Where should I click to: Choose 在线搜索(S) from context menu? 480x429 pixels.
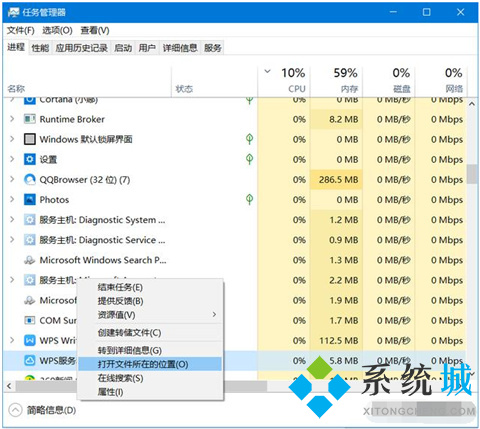pos(150,378)
